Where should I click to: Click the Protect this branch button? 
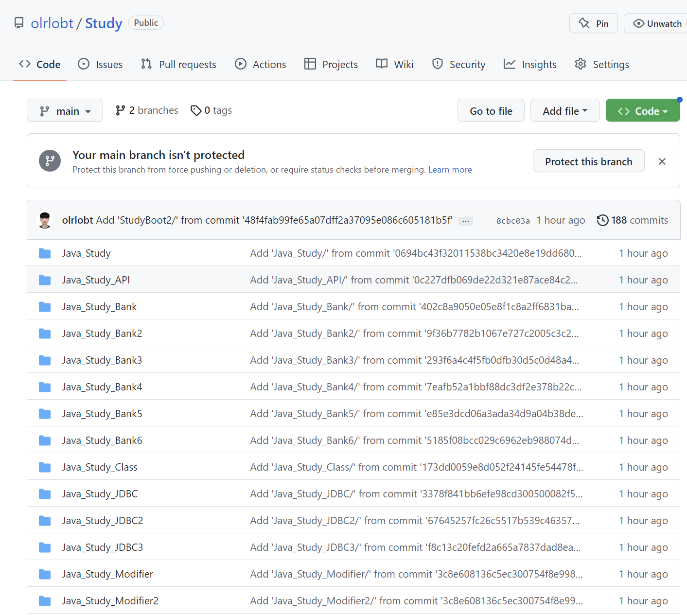[589, 161]
